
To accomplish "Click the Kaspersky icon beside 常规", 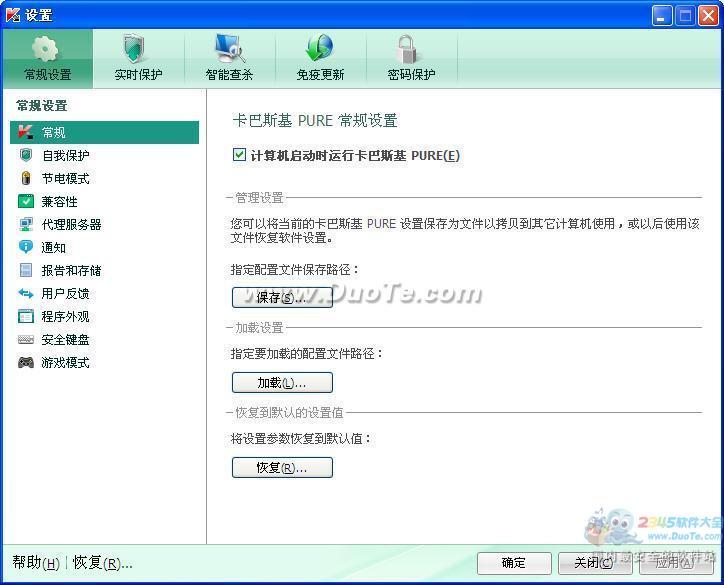I will pos(25,132).
